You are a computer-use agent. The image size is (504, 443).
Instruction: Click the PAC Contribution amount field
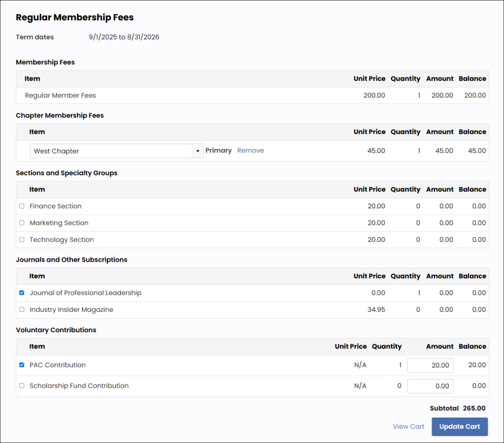coord(430,366)
